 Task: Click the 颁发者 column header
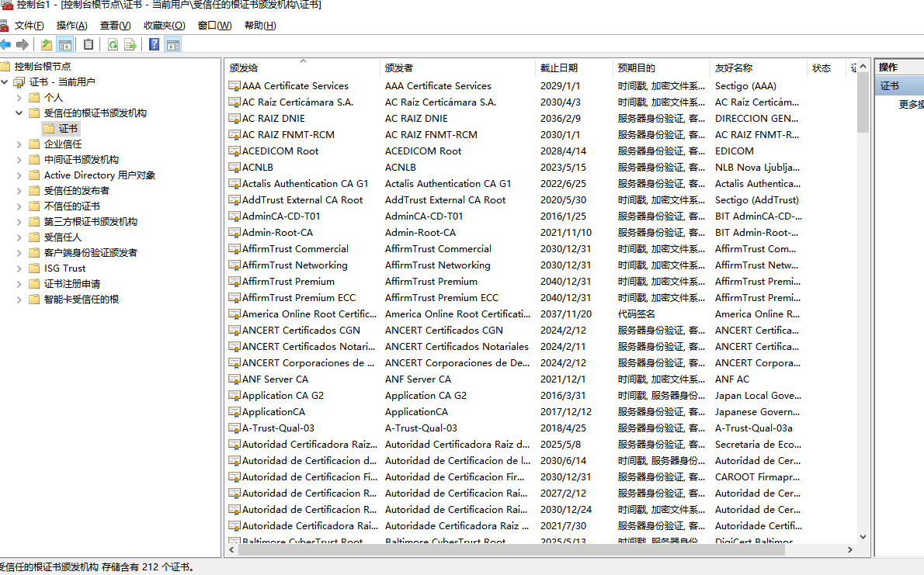click(399, 68)
